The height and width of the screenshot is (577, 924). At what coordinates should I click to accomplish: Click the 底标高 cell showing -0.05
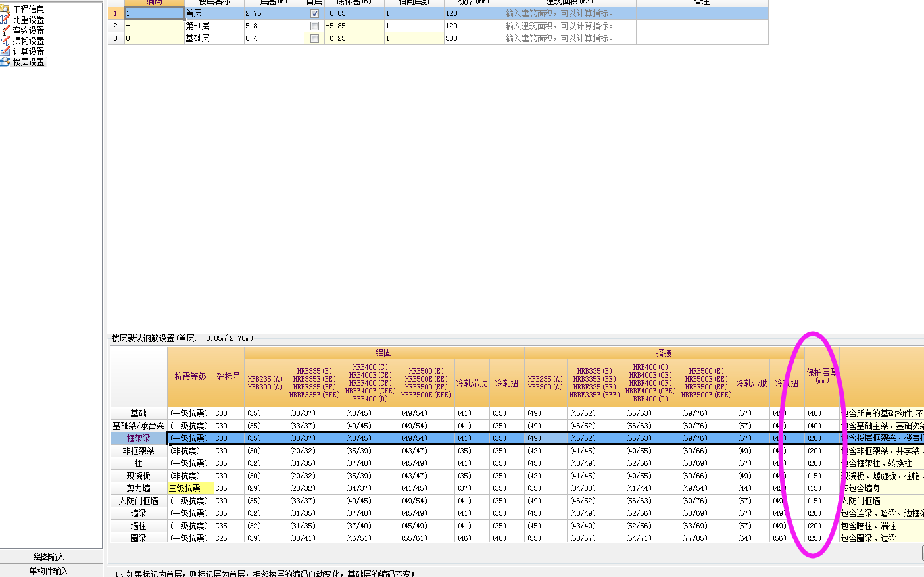[354, 13]
